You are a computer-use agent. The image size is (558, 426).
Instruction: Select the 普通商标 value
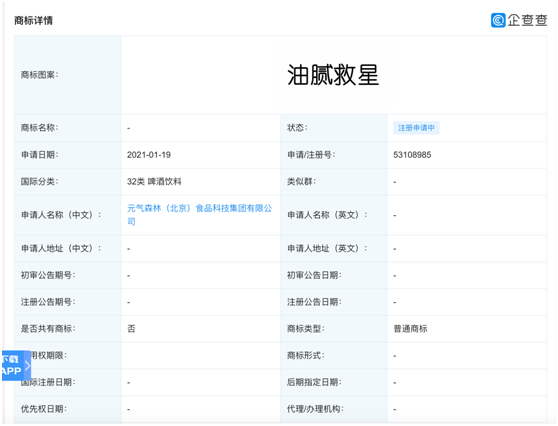click(x=410, y=328)
